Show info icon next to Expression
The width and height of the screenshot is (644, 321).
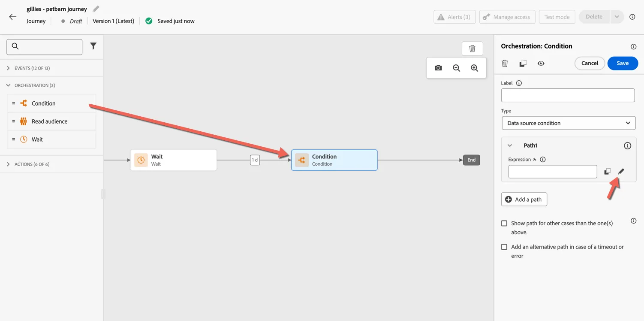[542, 159]
